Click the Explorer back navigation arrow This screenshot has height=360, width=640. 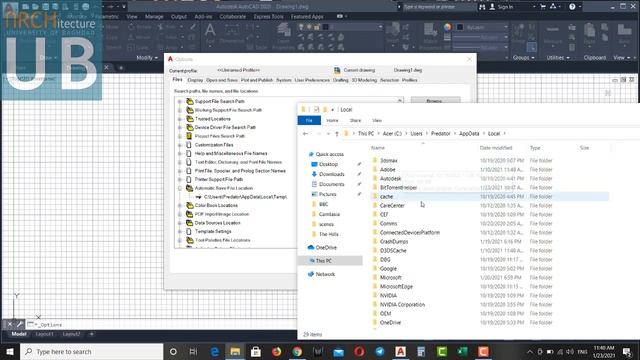pyautogui.click(x=305, y=133)
